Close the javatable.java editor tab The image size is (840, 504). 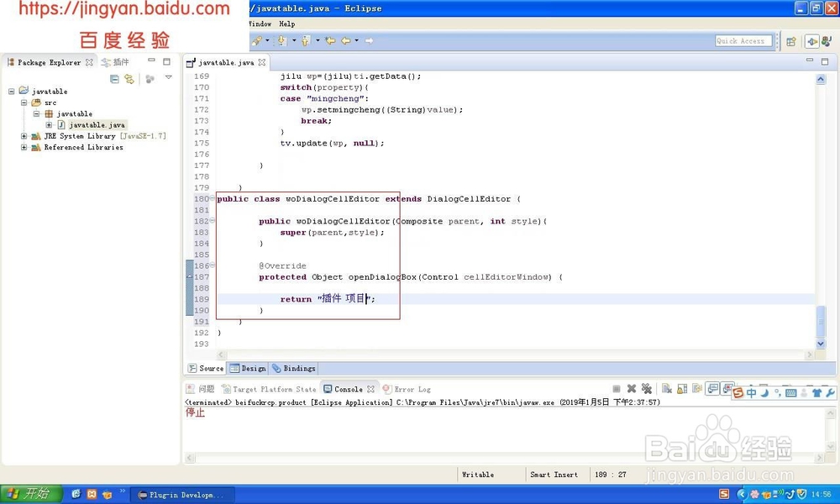pos(262,63)
